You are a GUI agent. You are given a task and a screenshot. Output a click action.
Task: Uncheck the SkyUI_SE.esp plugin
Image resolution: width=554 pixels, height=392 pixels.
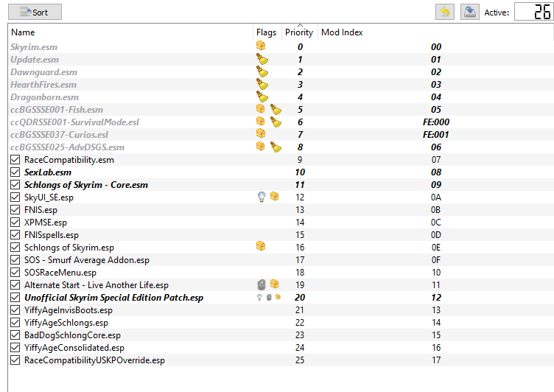coord(15,197)
